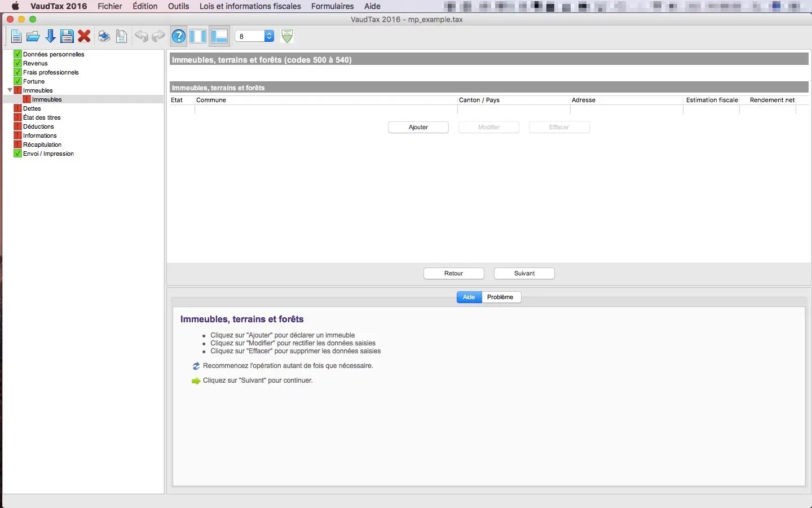Click the Canton / Pays column header

tap(514, 100)
